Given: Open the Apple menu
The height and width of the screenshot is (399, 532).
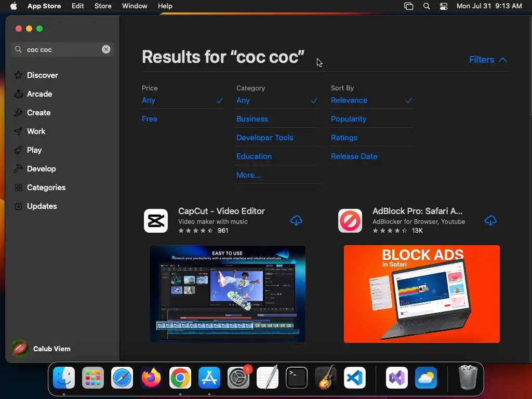Looking at the screenshot, I should point(14,6).
